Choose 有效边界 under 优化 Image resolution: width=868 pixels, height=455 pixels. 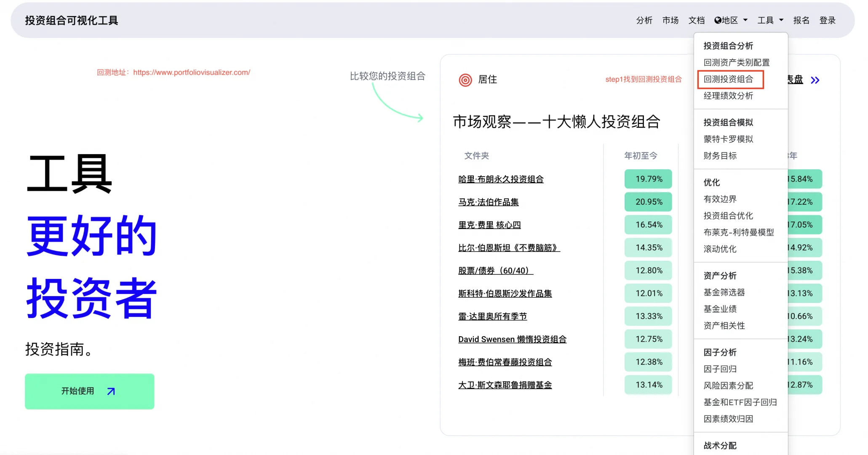point(720,199)
